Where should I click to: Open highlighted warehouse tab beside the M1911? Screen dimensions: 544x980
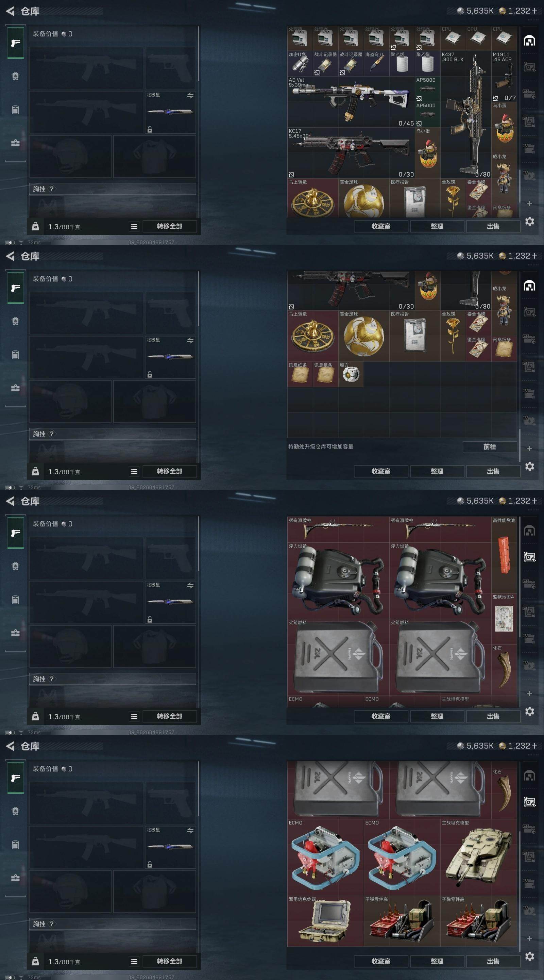530,41
